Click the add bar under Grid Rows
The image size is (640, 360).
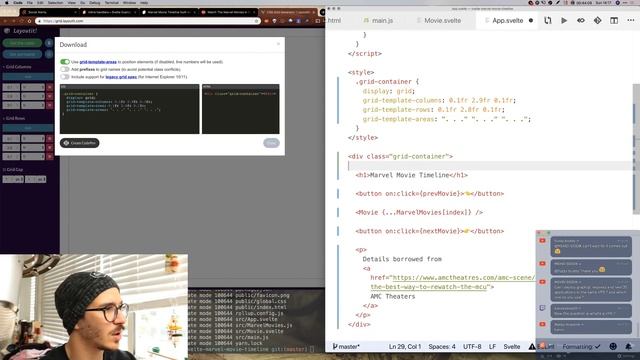point(28,128)
